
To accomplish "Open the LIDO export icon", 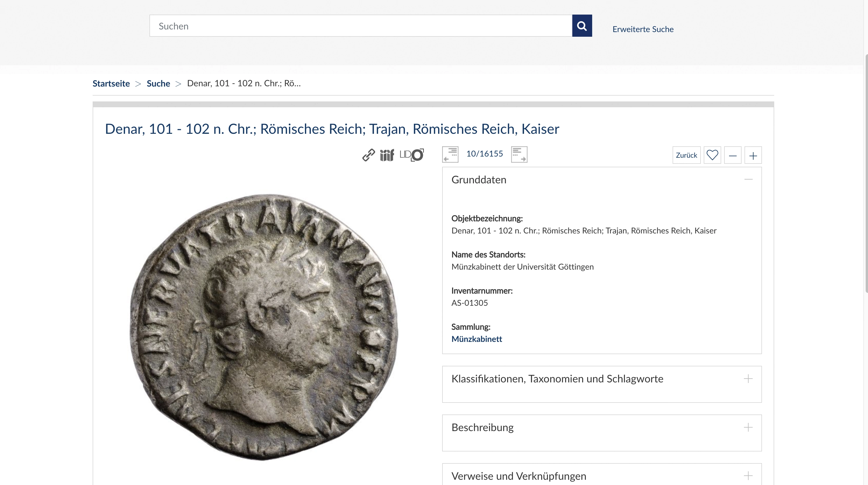I will pyautogui.click(x=411, y=155).
